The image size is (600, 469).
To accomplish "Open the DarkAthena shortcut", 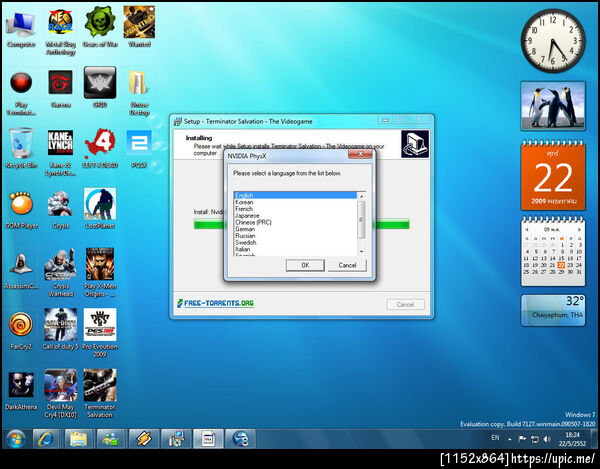I will [21, 391].
